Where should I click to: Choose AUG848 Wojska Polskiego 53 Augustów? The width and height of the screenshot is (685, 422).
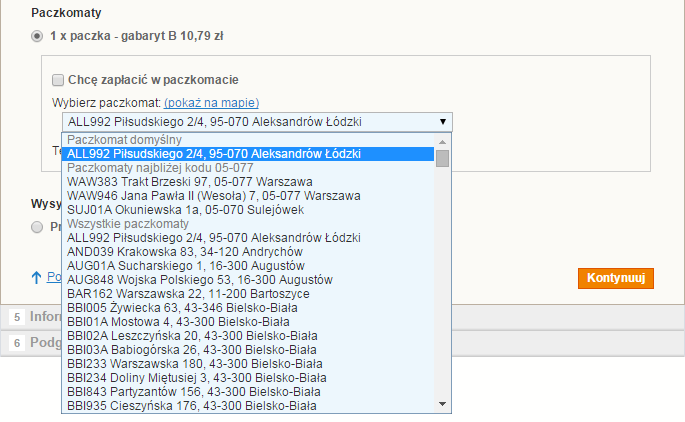[x=248, y=280]
